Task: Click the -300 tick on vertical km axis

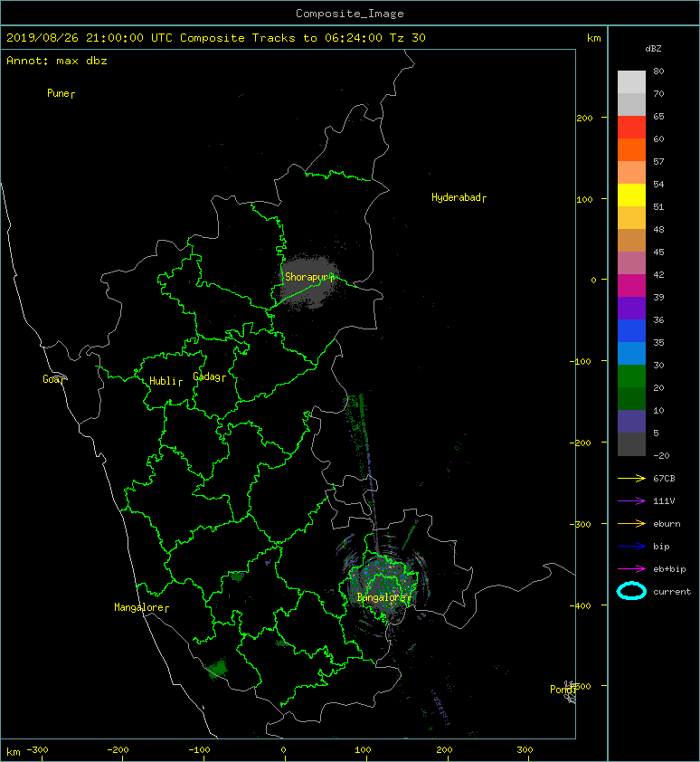Action: [581, 524]
